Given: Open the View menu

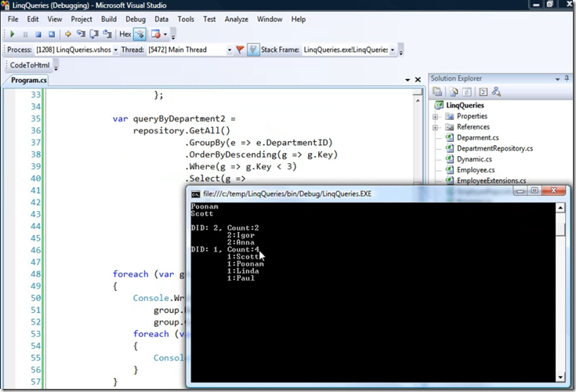Looking at the screenshot, I should click(55, 19).
